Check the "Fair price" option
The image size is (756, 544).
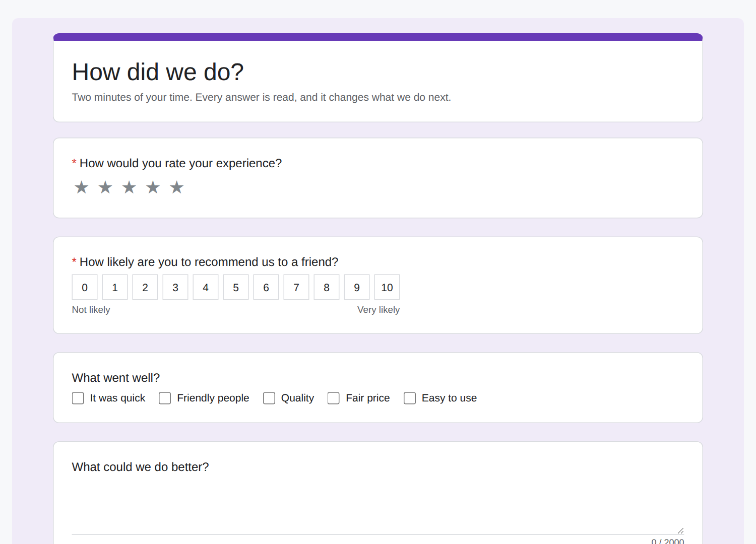point(334,398)
